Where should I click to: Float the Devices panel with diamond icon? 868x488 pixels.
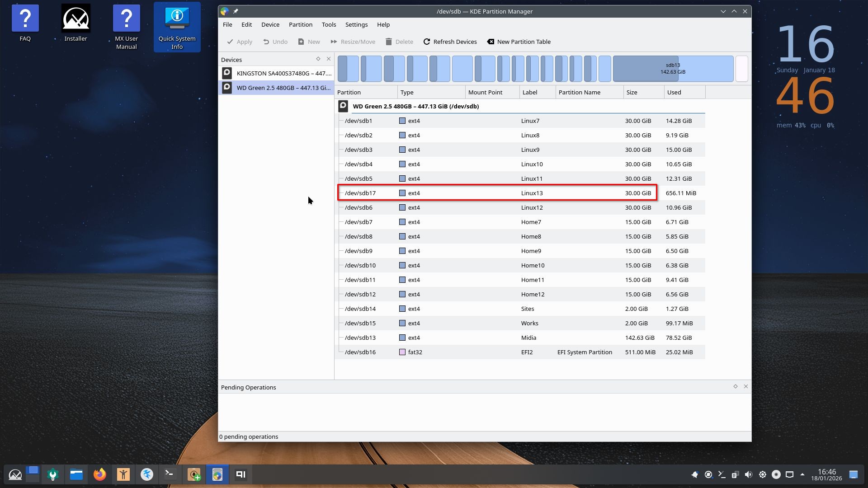coord(318,59)
